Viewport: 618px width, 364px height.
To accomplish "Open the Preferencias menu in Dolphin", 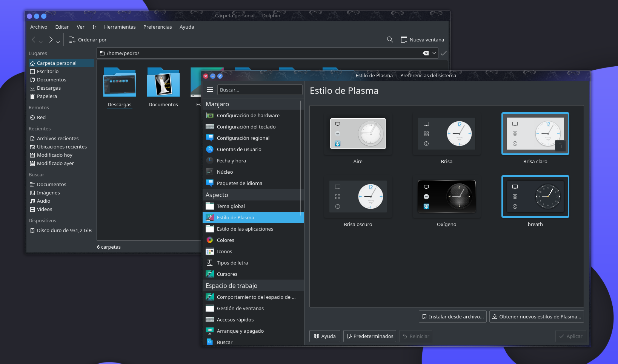I will (x=158, y=27).
